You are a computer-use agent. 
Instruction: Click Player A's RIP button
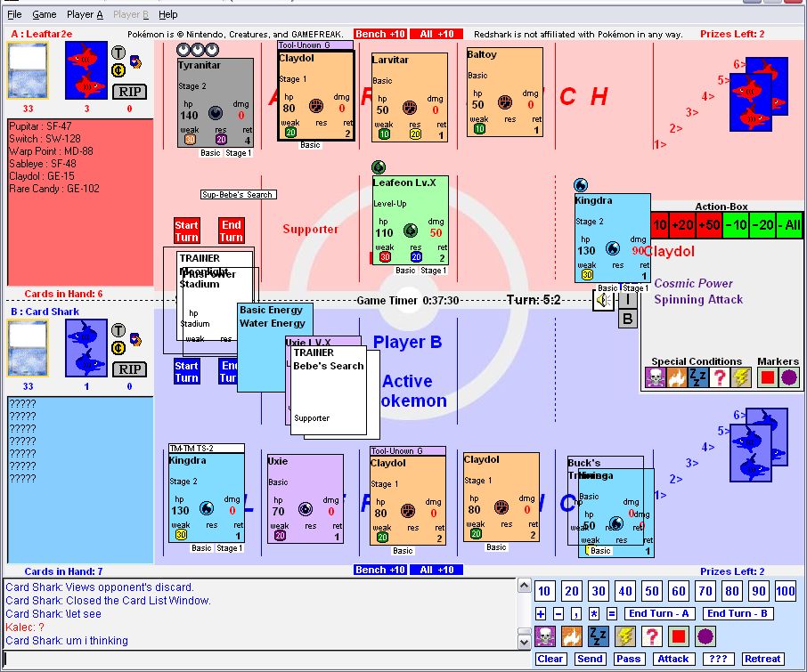tap(130, 92)
